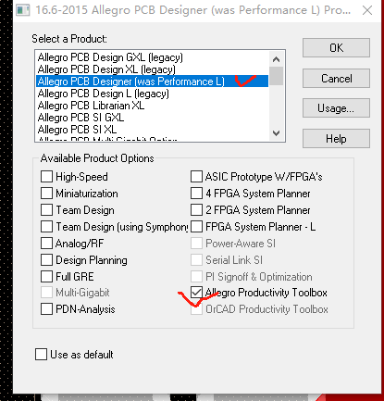Viewport: 384px width, 401px height.
Task: Open Help for product selection
Action: point(336,138)
